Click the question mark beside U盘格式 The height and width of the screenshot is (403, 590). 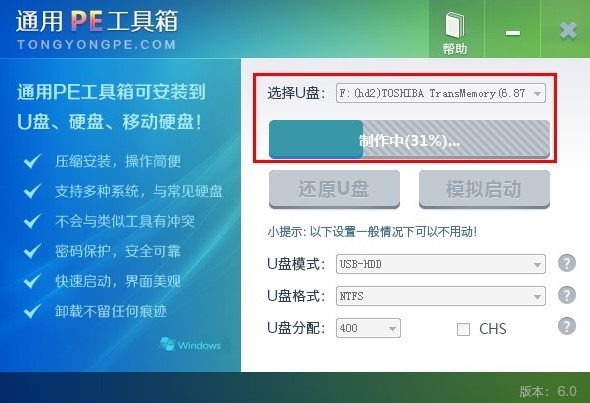pyautogui.click(x=567, y=295)
